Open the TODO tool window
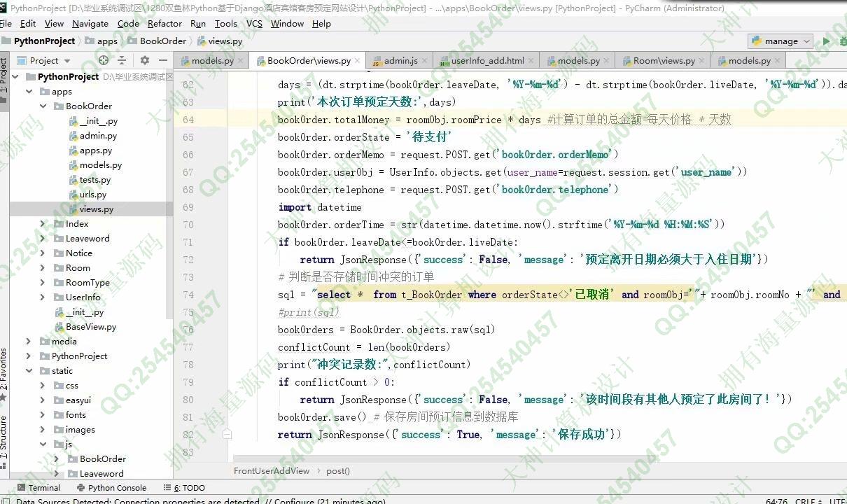This screenshot has width=847, height=504. point(184,488)
